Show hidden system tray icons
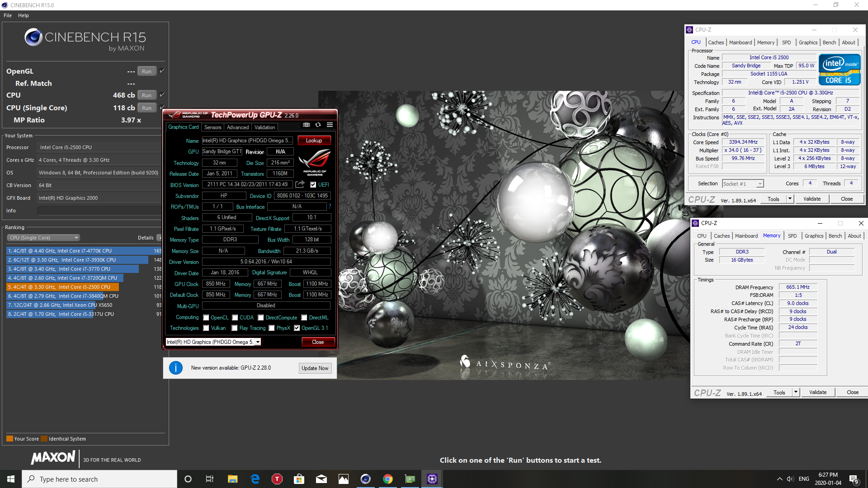Image resolution: width=868 pixels, height=488 pixels. tap(779, 479)
